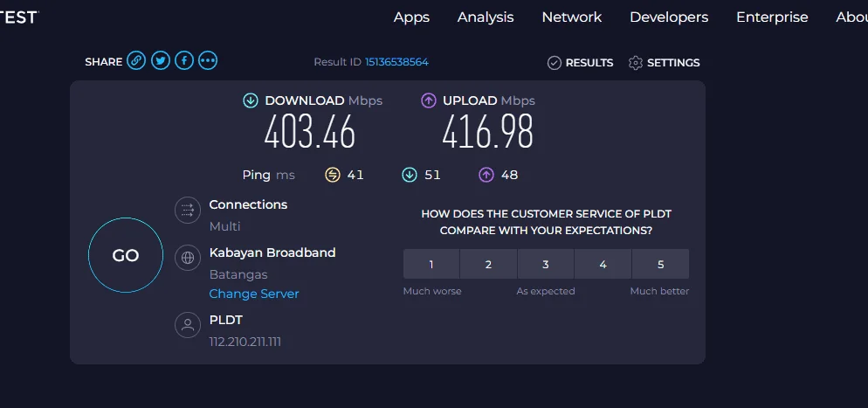Click the download latency icon next to 51
This screenshot has height=408, width=868.
(x=409, y=175)
